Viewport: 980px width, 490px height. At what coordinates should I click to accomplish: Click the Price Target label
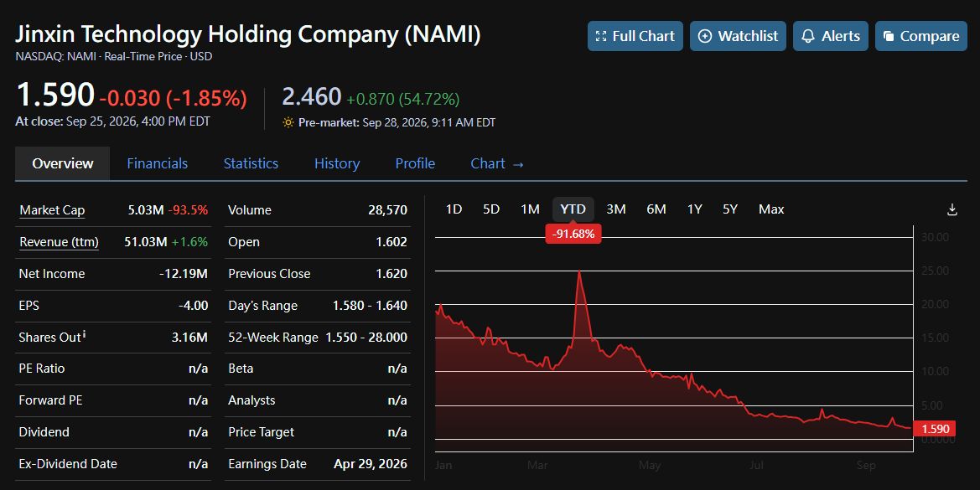point(262,432)
